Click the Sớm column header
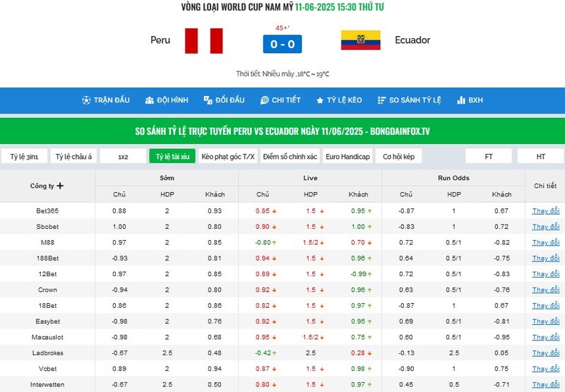The width and height of the screenshot is (565, 392). click(167, 178)
